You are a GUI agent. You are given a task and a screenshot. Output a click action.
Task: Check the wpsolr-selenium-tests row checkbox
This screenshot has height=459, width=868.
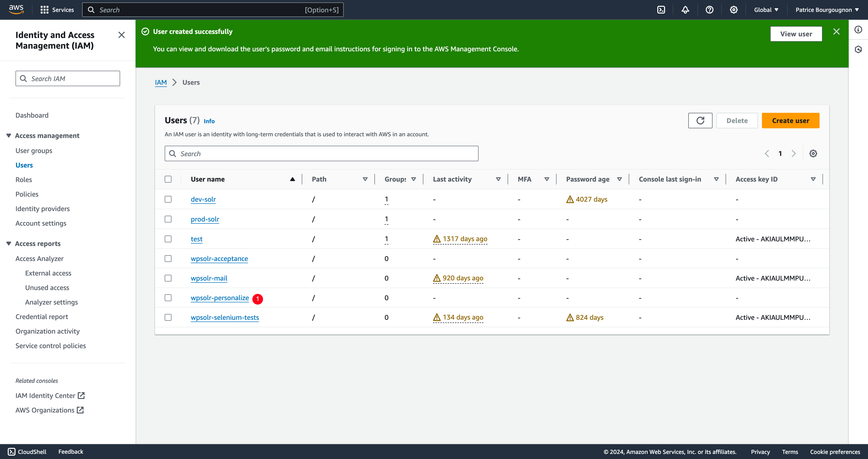168,318
